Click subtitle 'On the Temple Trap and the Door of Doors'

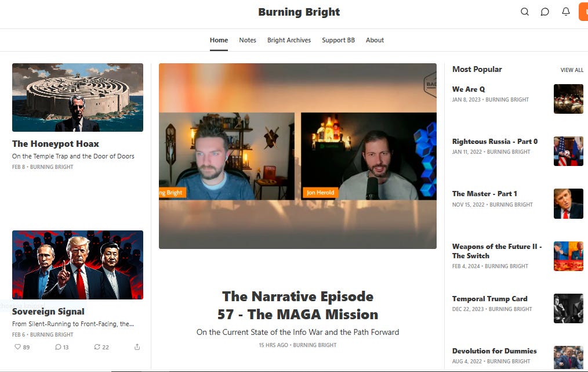[73, 156]
